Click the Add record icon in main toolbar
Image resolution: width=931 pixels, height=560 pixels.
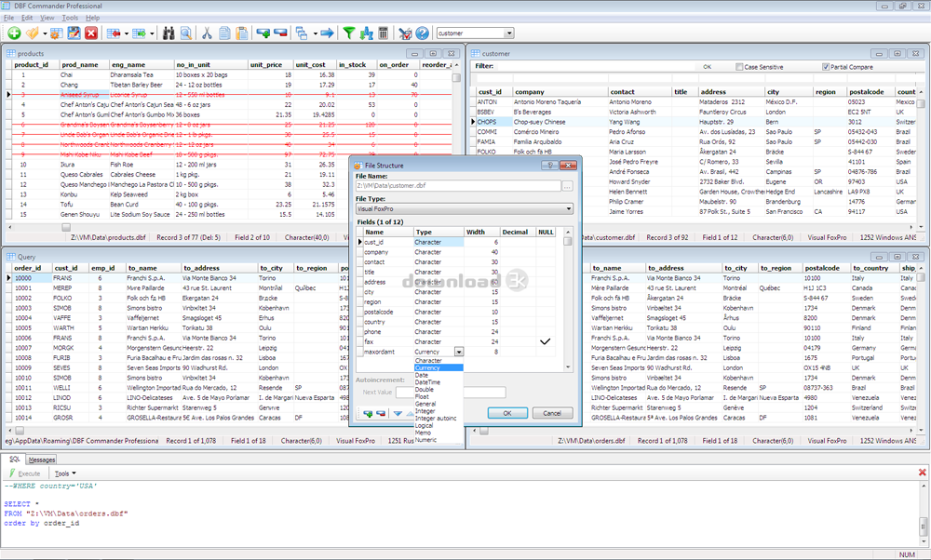(x=263, y=33)
